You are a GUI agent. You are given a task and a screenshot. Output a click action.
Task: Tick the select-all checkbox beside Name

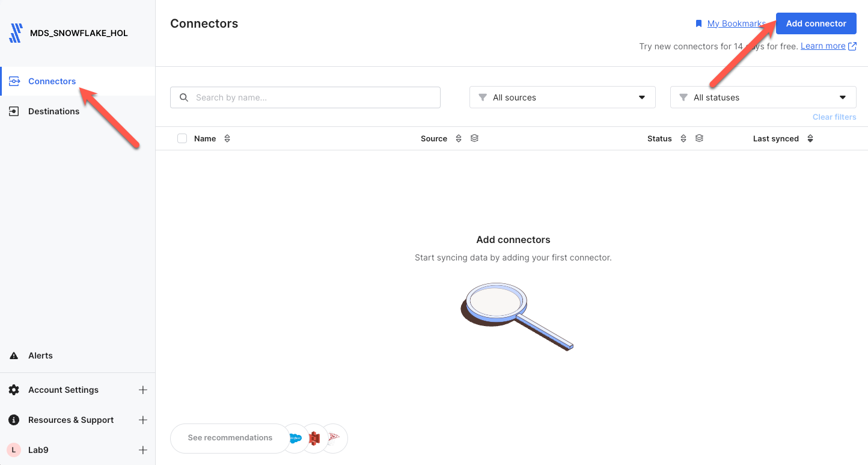[x=182, y=138]
